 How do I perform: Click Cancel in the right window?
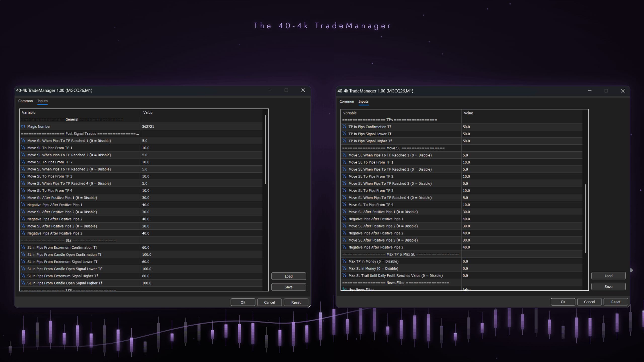[x=589, y=302]
